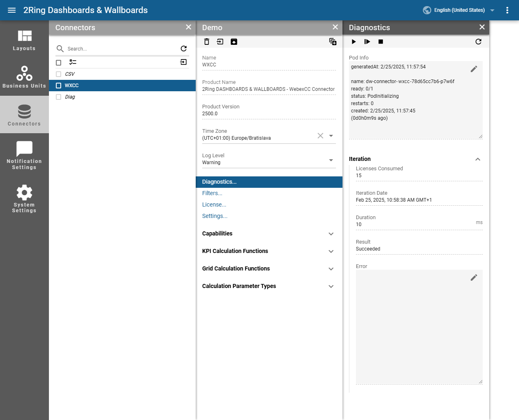The height and width of the screenshot is (420, 519).
Task: Click the Product Version value 2500.0
Action: click(210, 114)
